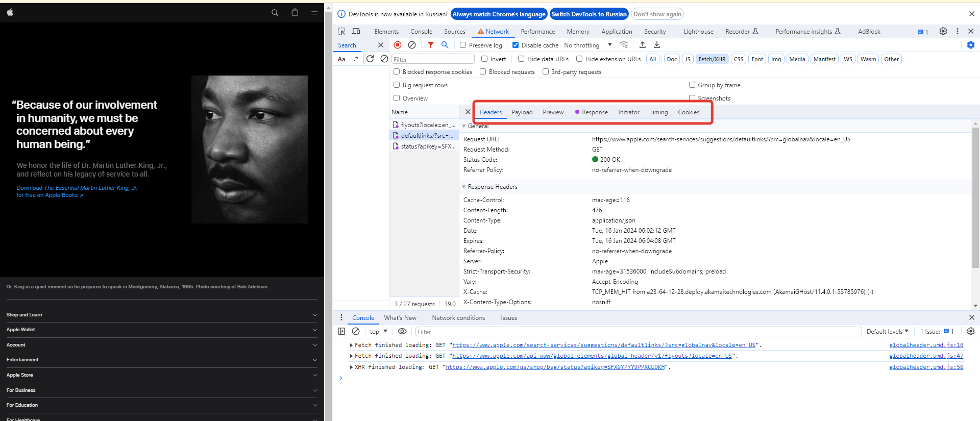Open the Apple shopping bag icon
Screen dimensions: 980x421
point(295,12)
